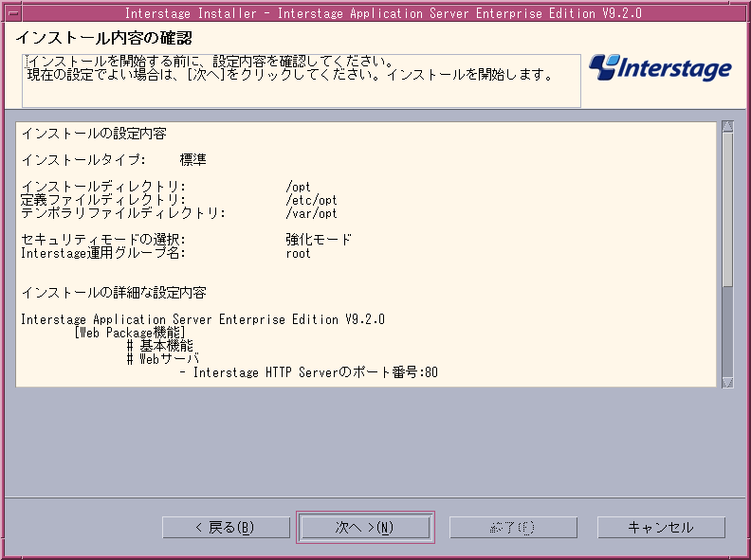Click the /var/opt directory value
The image size is (751, 560).
[311, 213]
